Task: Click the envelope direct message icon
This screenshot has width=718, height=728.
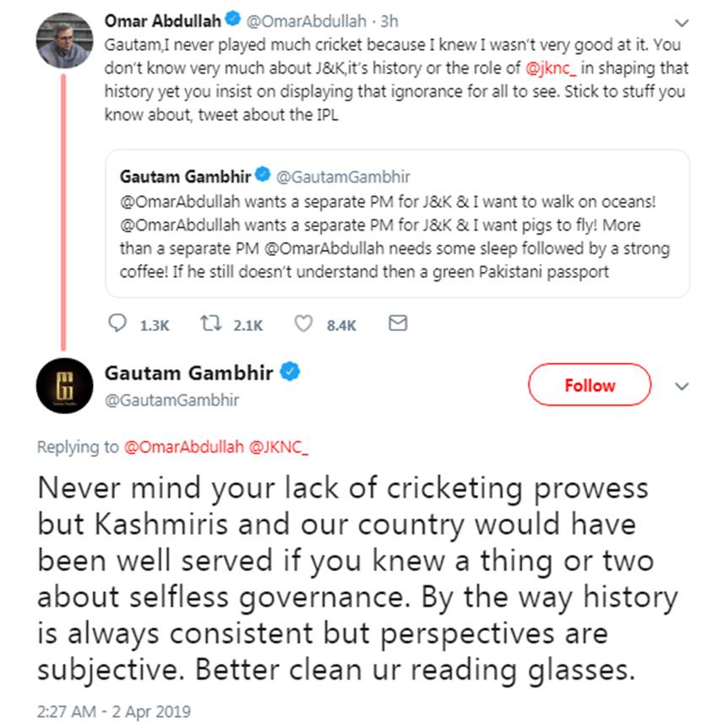Action: point(398,323)
